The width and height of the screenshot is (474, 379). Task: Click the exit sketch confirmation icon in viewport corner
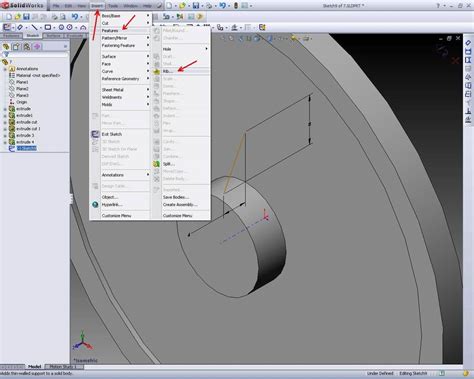coord(443,50)
